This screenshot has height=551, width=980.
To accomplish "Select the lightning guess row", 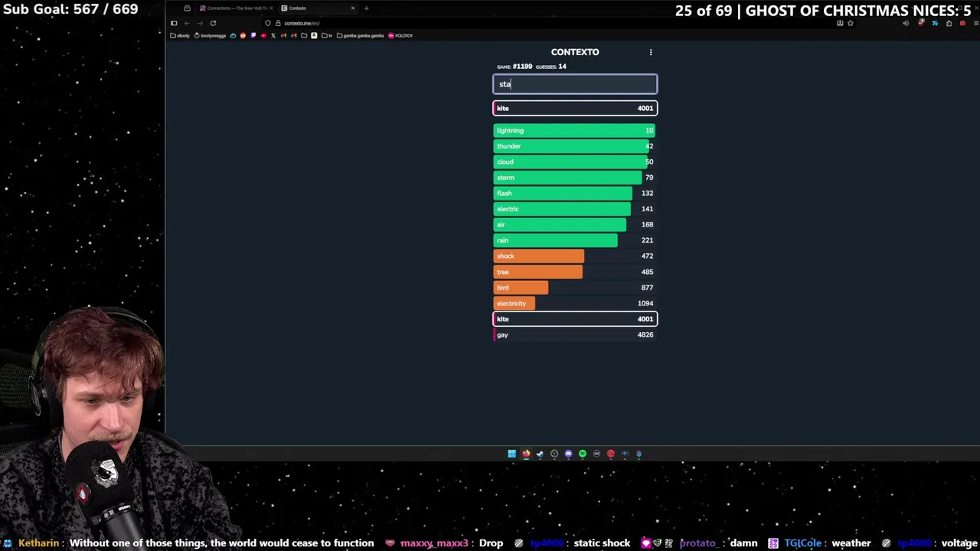I will click(x=575, y=130).
